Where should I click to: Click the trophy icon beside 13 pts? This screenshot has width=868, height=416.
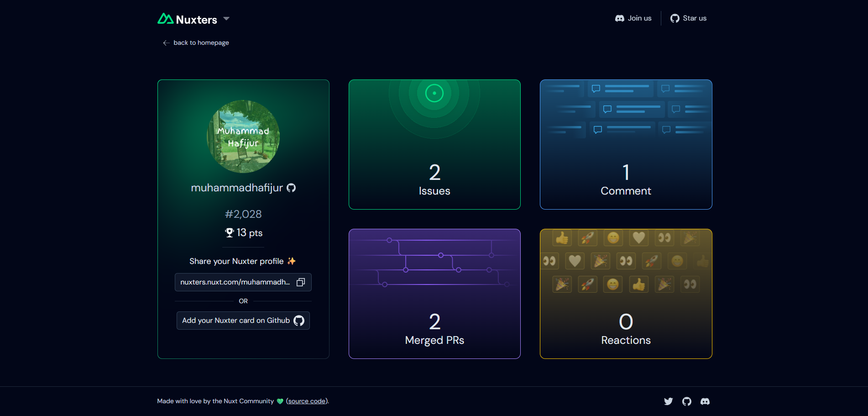[x=230, y=233]
